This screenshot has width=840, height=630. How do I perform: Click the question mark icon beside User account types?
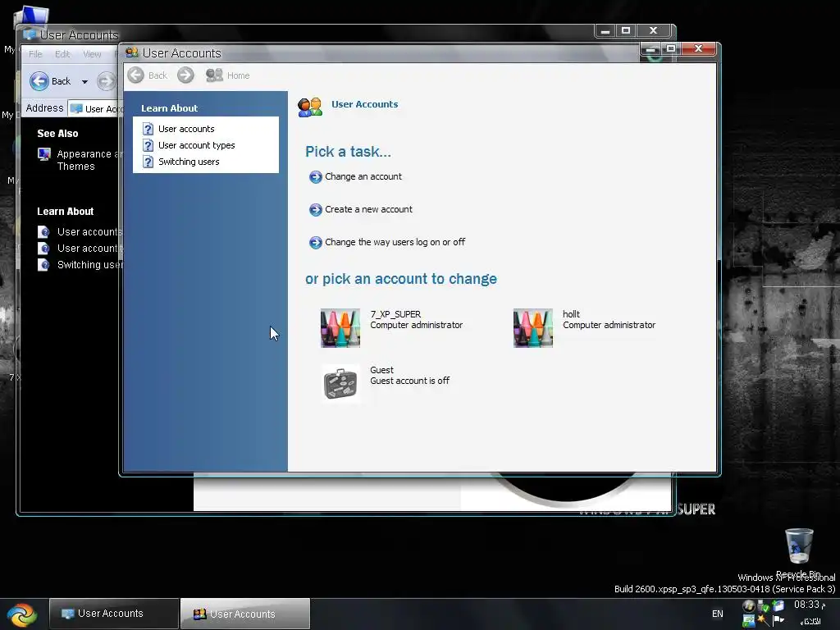(148, 145)
